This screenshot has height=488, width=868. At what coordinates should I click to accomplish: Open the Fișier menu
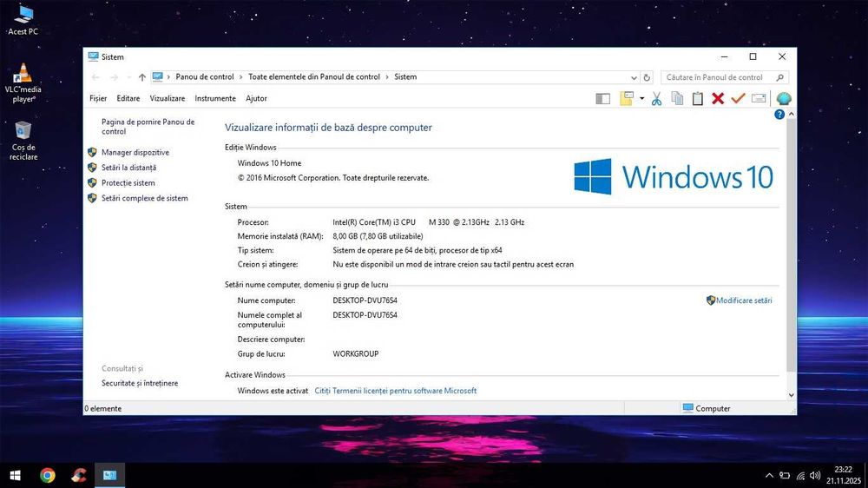tap(98, 99)
